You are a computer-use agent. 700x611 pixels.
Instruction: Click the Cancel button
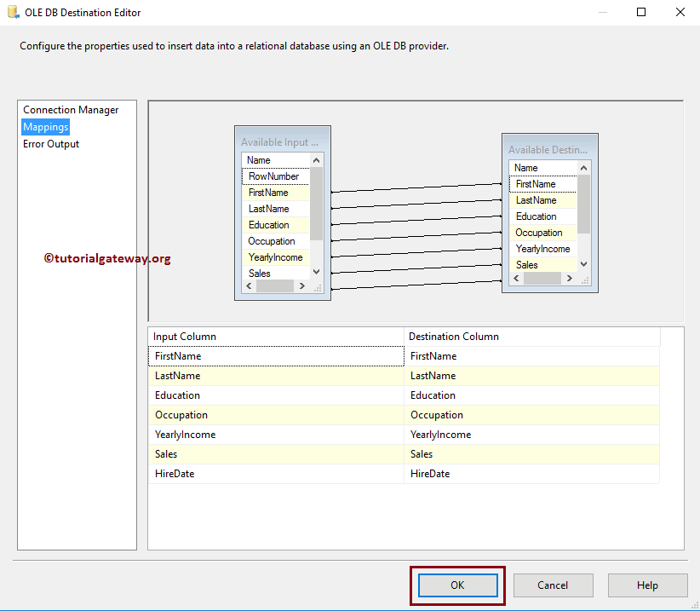point(553,585)
